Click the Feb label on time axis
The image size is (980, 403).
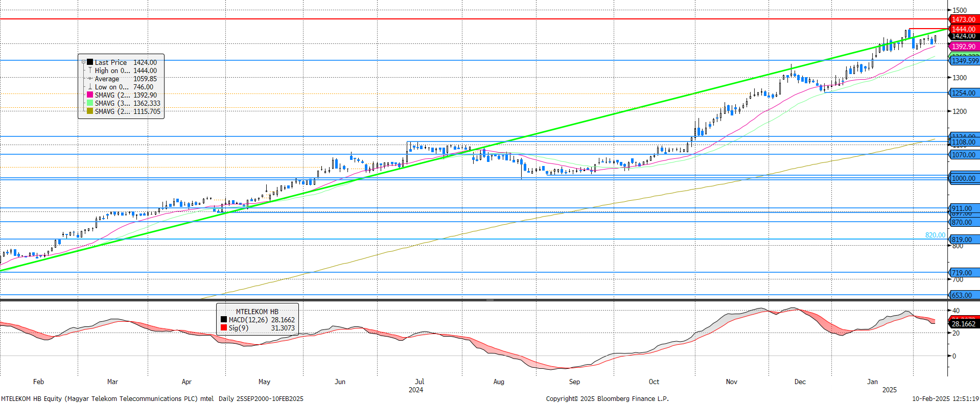(38, 382)
